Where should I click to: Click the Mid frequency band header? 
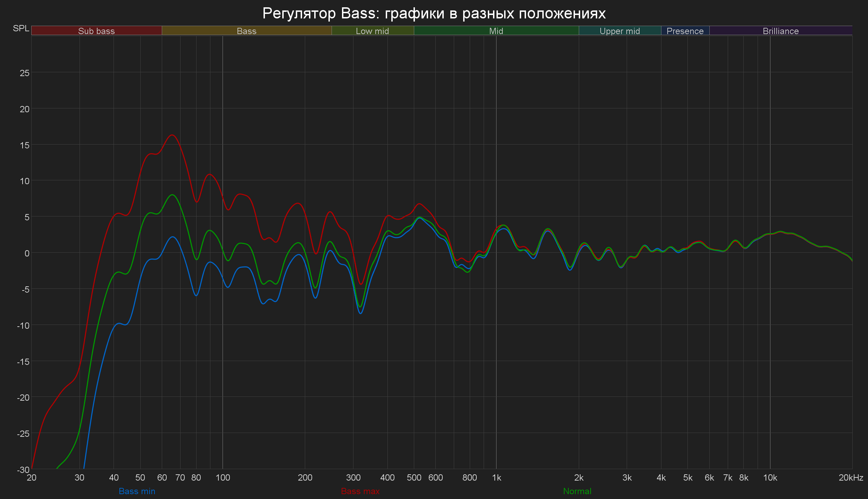[496, 31]
